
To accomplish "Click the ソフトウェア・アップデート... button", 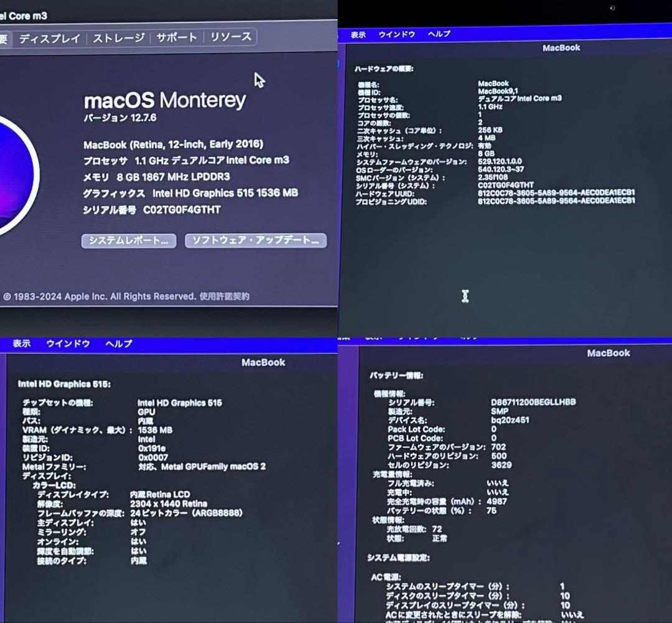I will click(256, 240).
